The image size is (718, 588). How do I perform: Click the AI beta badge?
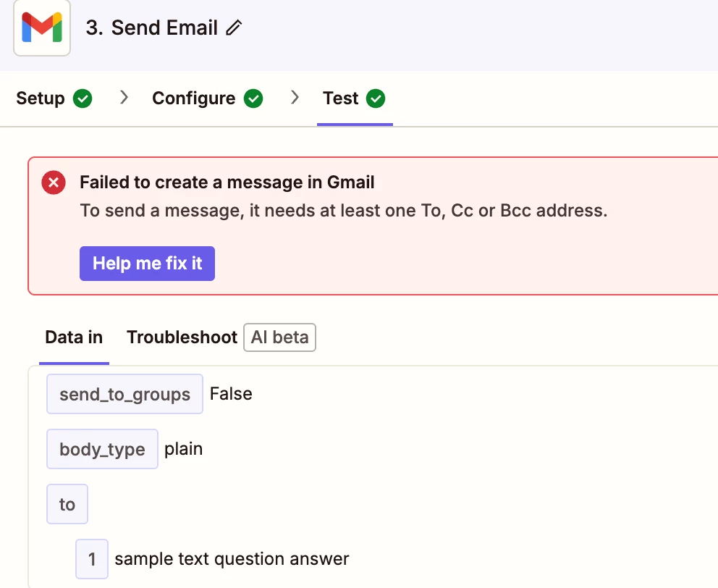(x=279, y=337)
